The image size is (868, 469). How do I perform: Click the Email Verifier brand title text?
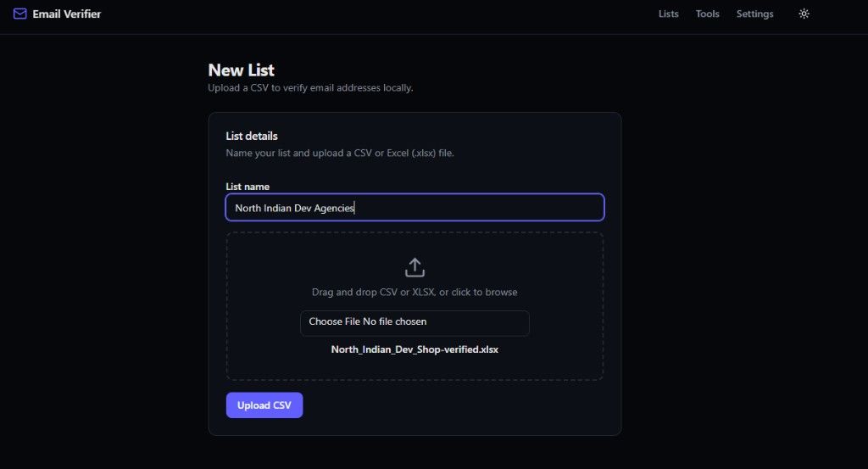pyautogui.click(x=66, y=14)
